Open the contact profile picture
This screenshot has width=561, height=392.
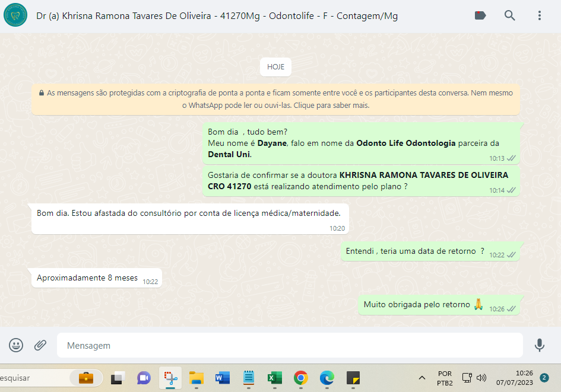15,15
